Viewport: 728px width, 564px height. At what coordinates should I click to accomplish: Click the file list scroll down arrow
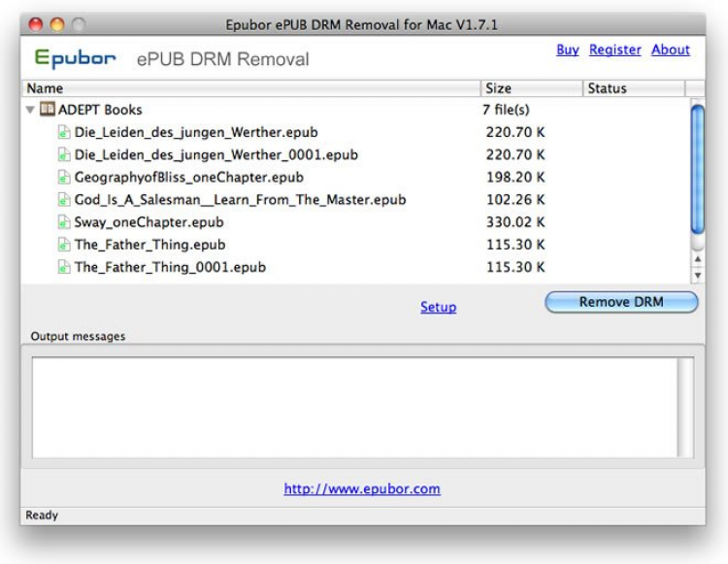pyautogui.click(x=697, y=276)
